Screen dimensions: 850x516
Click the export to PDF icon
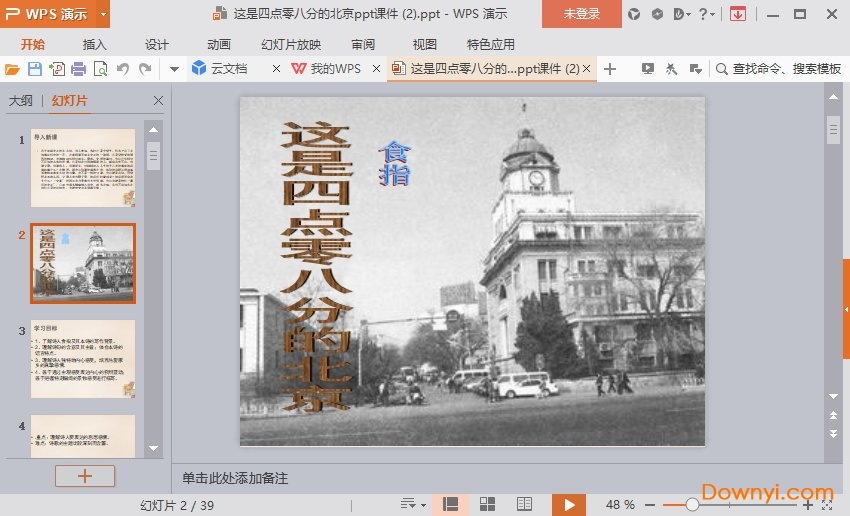pos(57,69)
